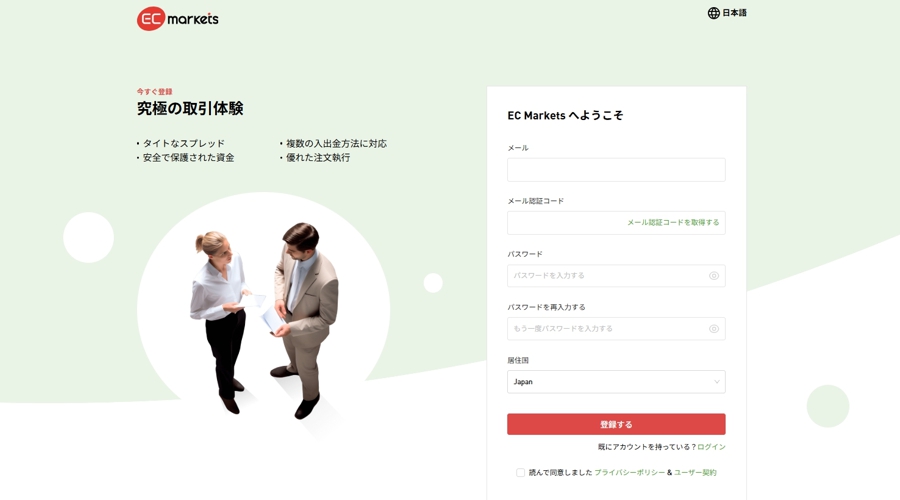The width and height of the screenshot is (900, 500).
Task: Focus the メール認証コード input field
Action: 565,223
